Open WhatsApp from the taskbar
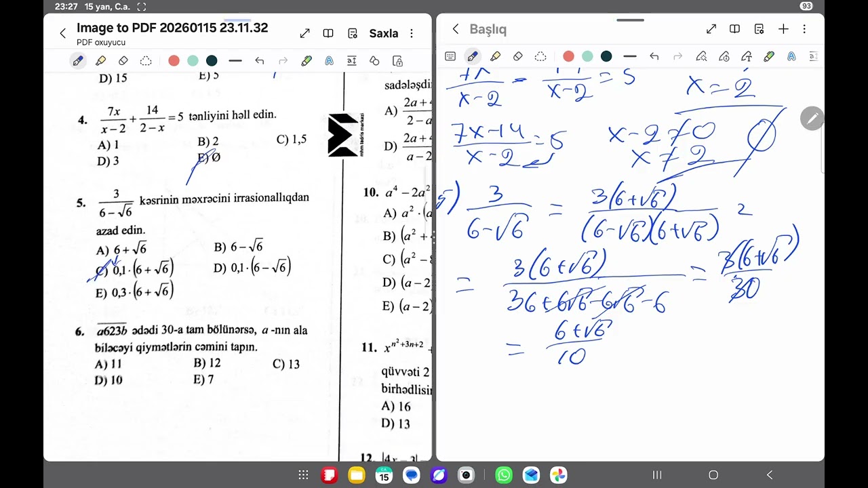 click(504, 475)
